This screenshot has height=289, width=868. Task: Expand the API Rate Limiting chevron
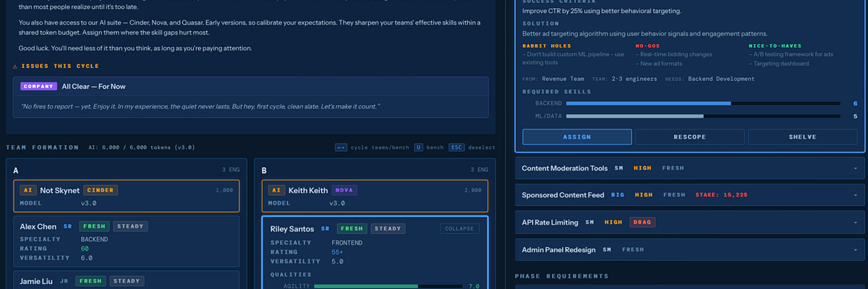click(855, 223)
